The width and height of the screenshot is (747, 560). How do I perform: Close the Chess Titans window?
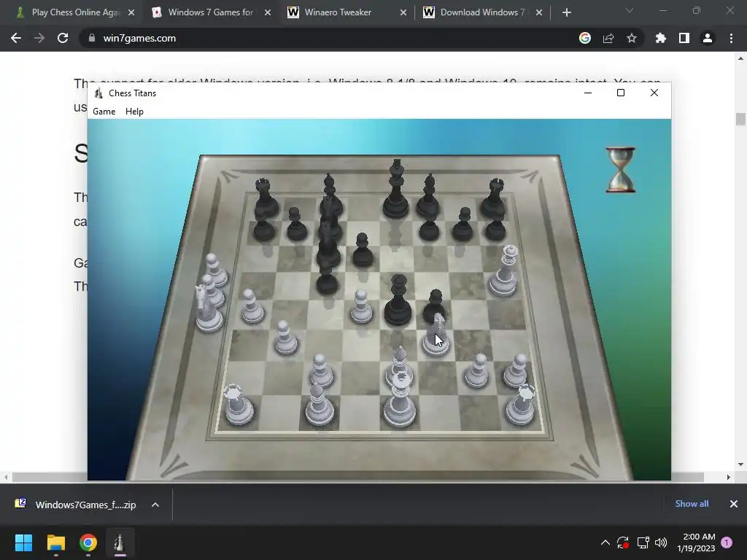tap(654, 93)
